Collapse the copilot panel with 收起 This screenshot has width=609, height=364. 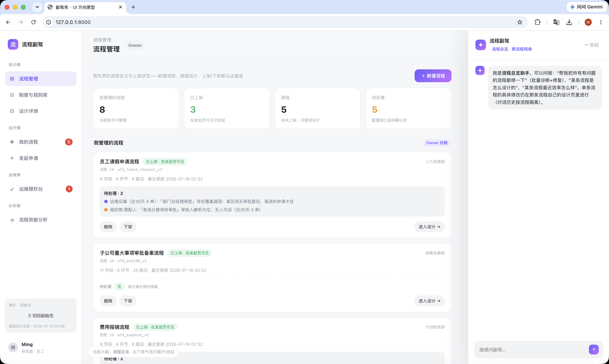coord(591,45)
